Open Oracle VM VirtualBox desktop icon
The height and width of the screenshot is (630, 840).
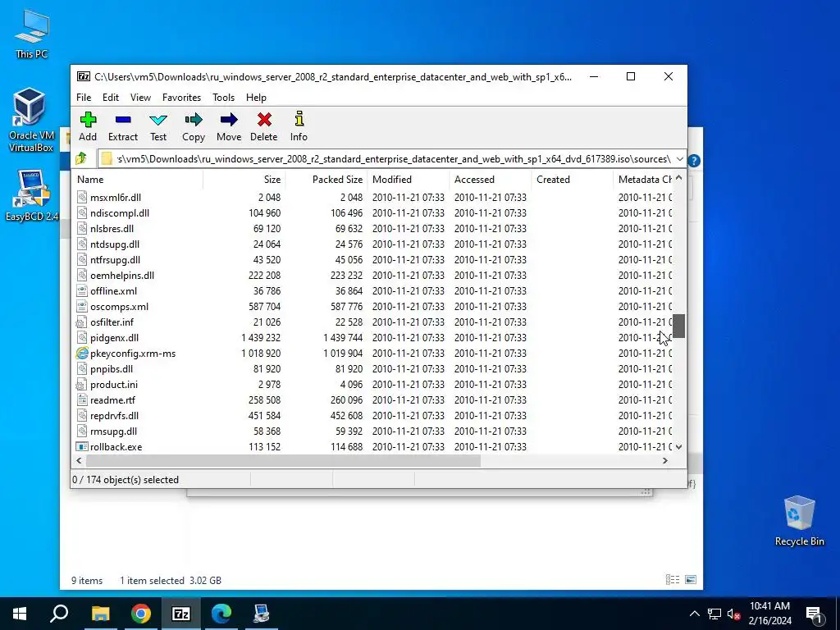pos(30,120)
